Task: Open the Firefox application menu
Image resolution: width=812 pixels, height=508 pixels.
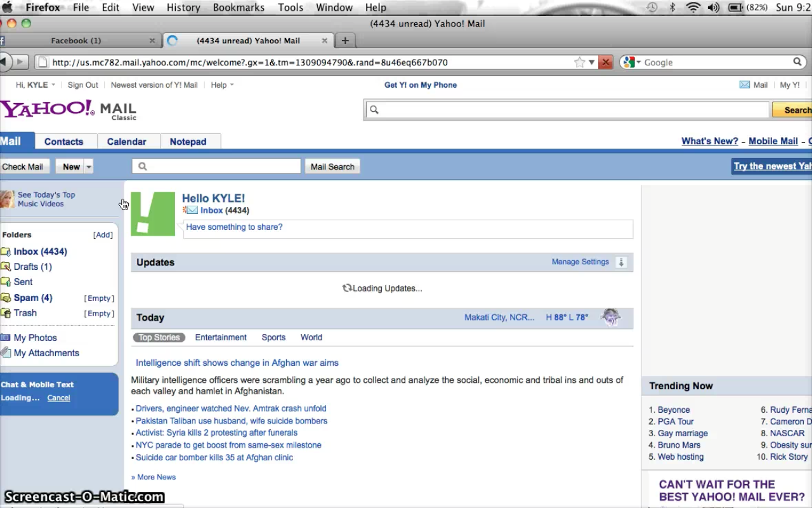Action: tap(43, 8)
